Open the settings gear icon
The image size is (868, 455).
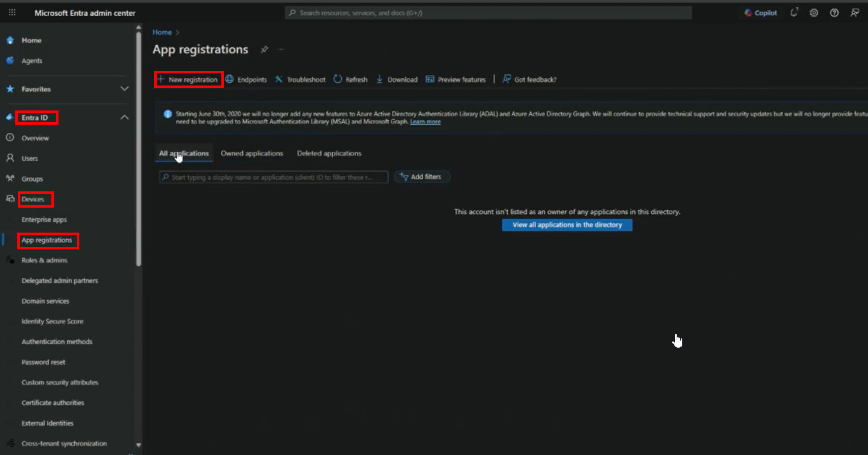tap(814, 13)
